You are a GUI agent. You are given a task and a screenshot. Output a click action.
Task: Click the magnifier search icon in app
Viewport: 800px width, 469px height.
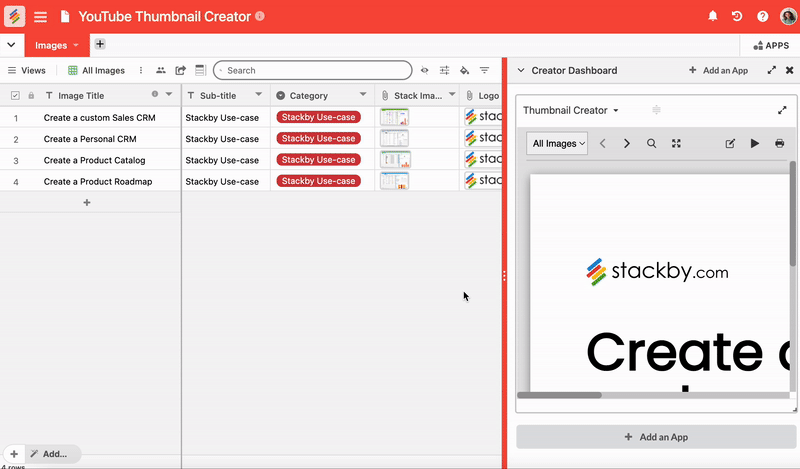point(652,143)
